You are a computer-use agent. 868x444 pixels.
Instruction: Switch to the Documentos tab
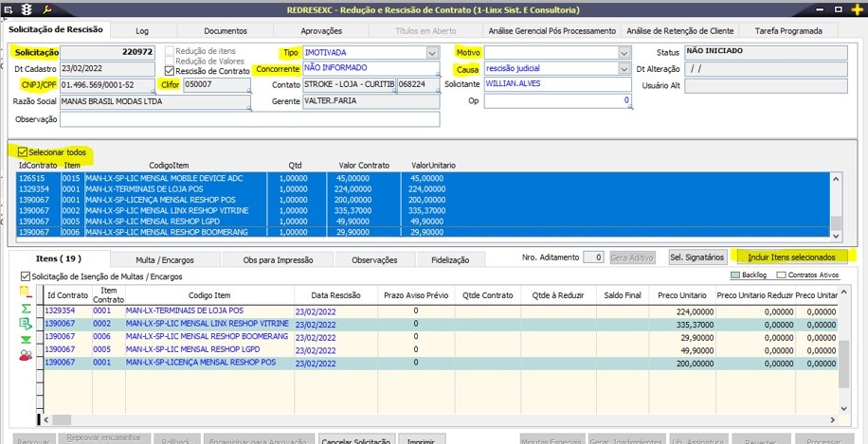pyautogui.click(x=226, y=31)
